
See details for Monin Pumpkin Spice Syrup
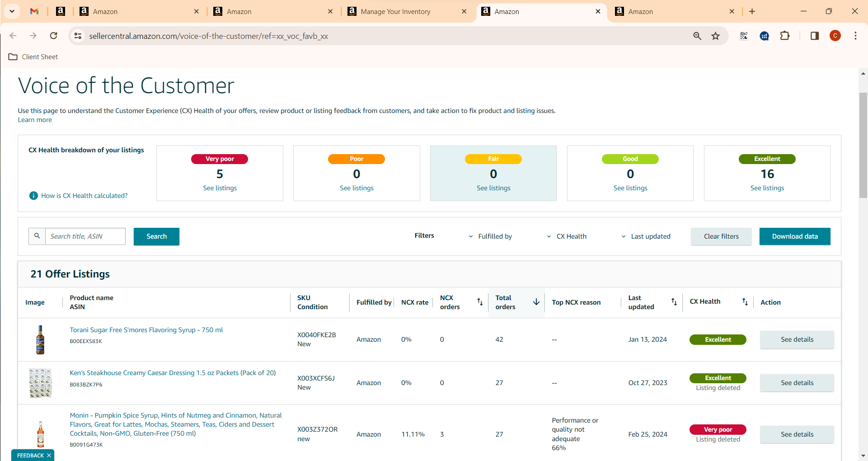click(797, 434)
